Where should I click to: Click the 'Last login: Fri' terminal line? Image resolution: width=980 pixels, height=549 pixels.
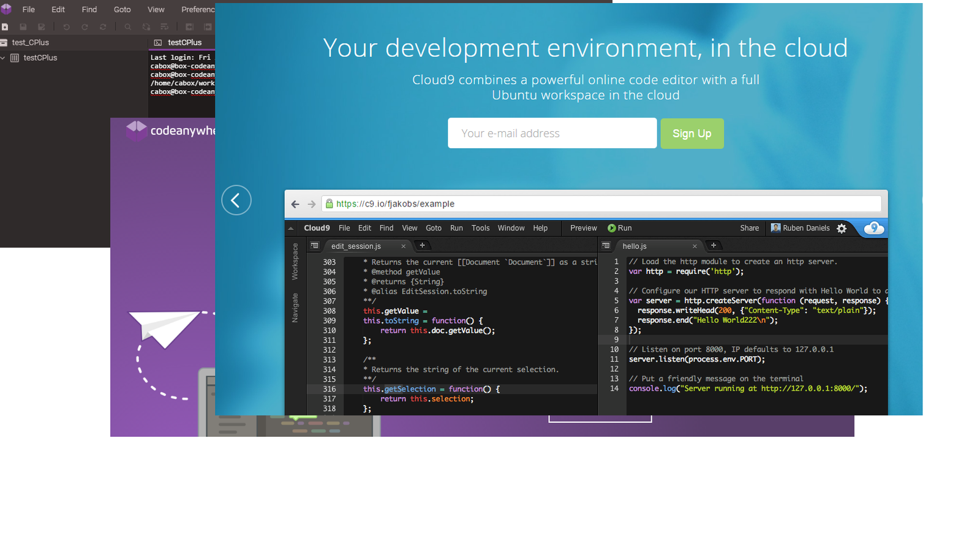pos(181,57)
